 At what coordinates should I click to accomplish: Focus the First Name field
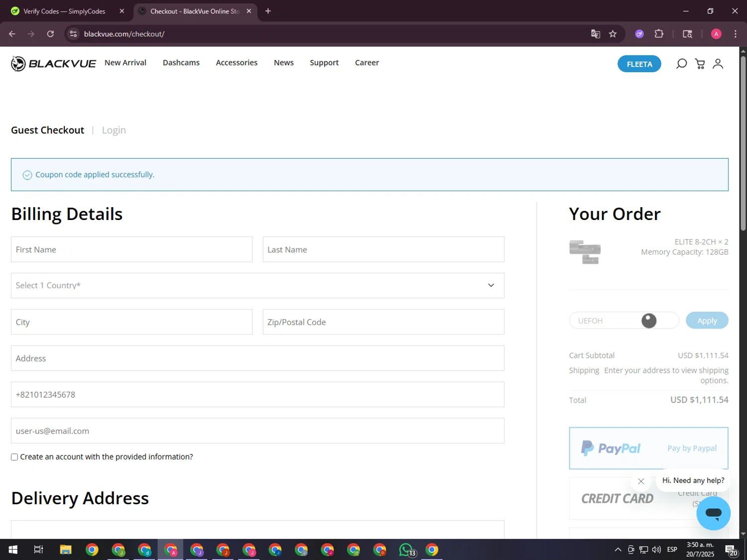[131, 249]
